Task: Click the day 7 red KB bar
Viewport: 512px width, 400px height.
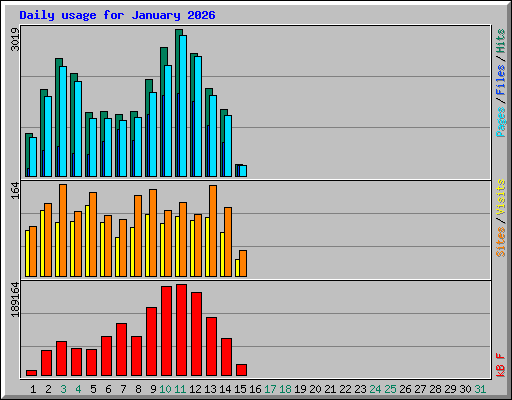Action: pyautogui.click(x=121, y=350)
